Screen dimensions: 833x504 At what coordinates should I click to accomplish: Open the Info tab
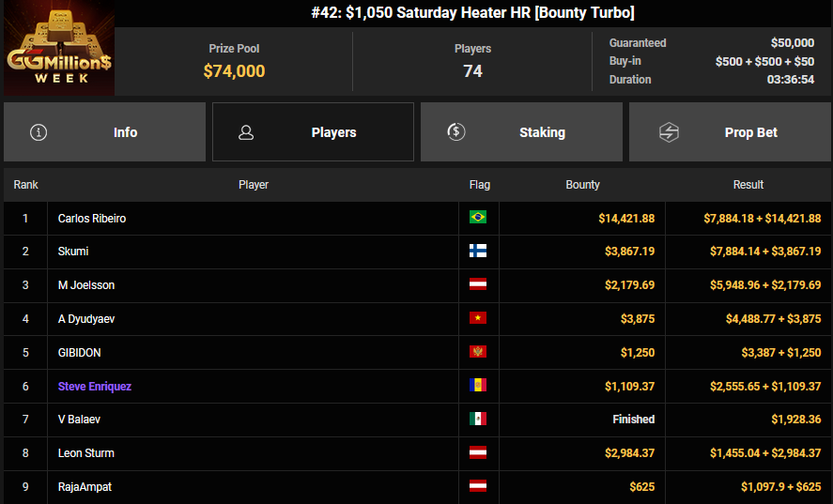click(104, 132)
